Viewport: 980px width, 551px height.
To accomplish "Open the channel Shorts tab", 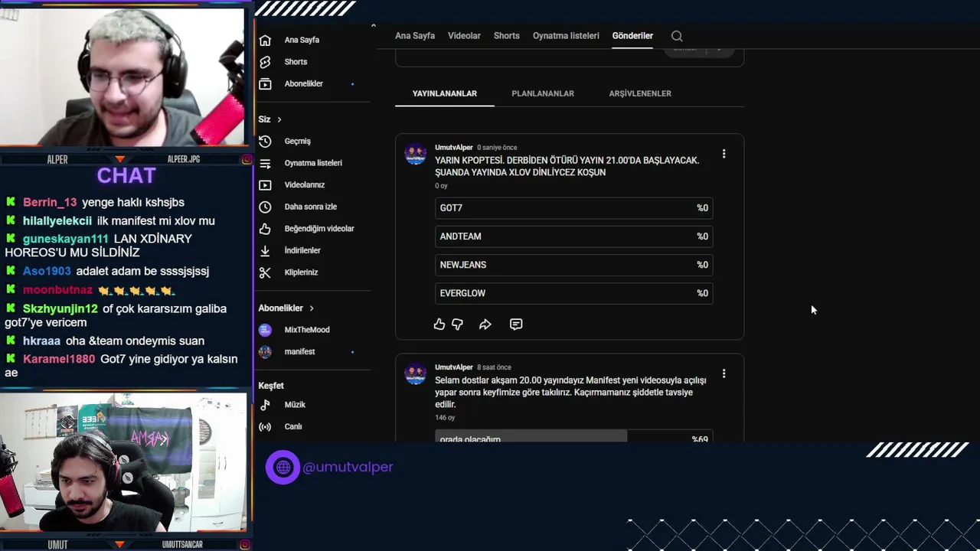I will coord(507,36).
